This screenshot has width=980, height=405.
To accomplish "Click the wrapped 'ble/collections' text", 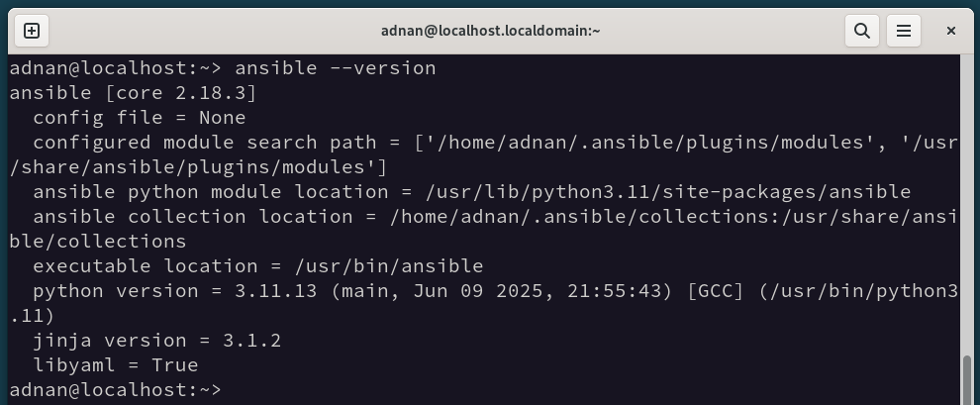I will 98,242.
